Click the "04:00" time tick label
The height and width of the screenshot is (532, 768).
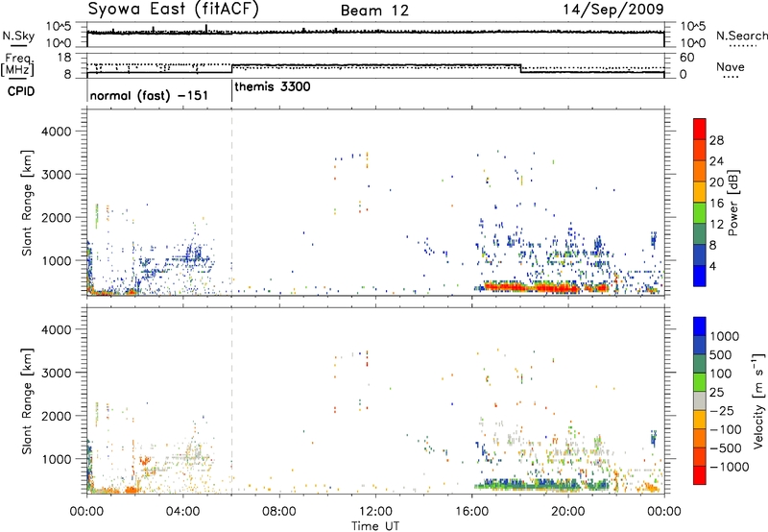(182, 512)
